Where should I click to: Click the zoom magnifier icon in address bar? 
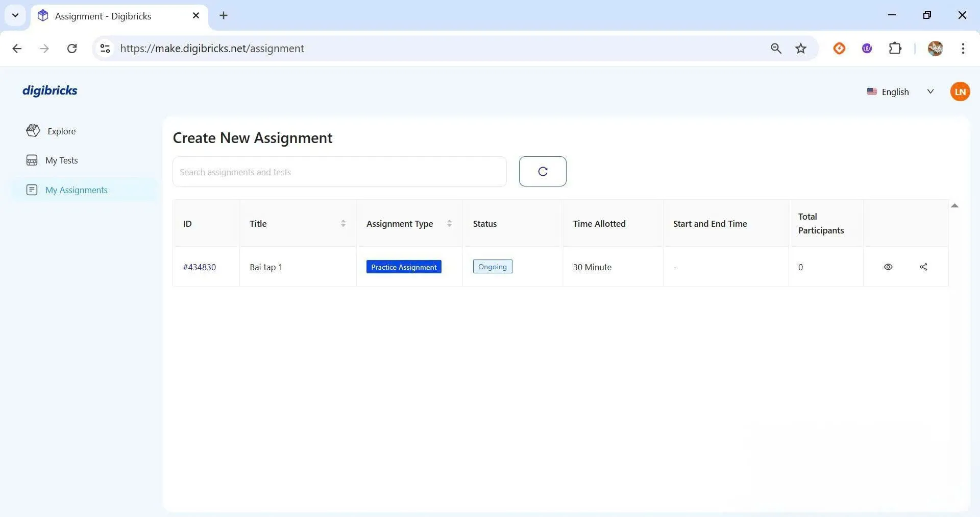[775, 49]
